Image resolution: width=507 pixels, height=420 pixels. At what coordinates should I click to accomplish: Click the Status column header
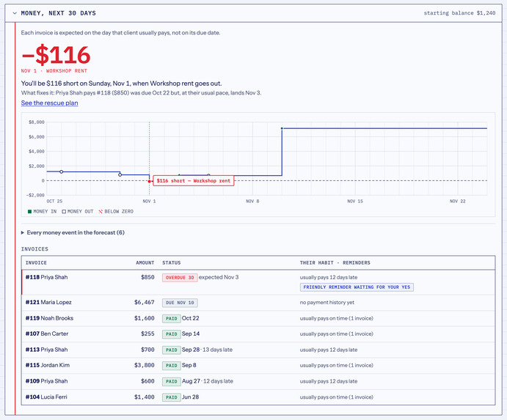pos(172,263)
